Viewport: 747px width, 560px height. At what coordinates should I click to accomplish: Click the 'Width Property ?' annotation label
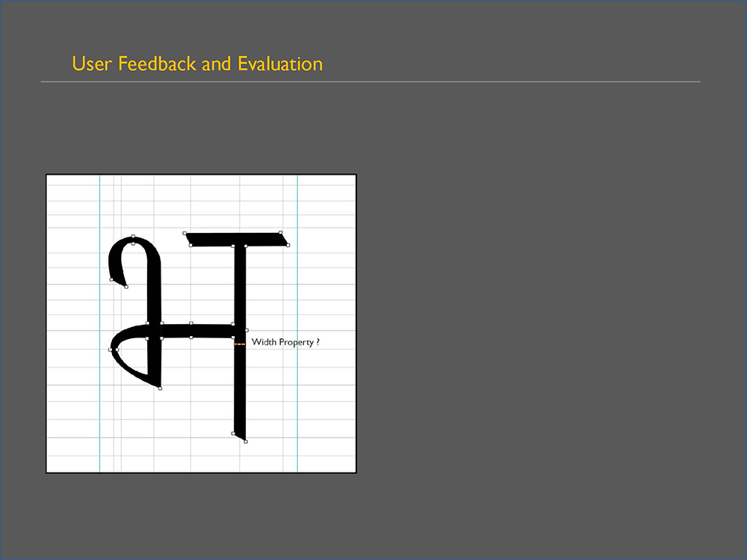[x=285, y=342]
